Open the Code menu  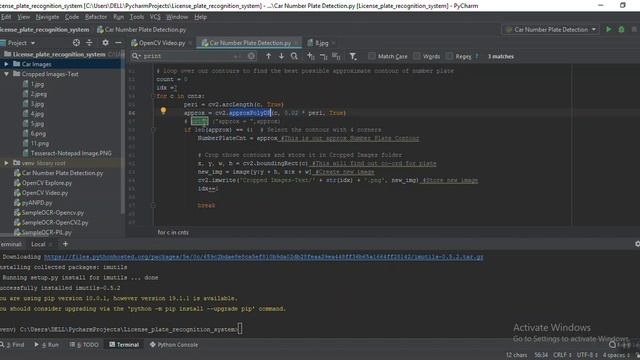pyautogui.click(x=71, y=17)
